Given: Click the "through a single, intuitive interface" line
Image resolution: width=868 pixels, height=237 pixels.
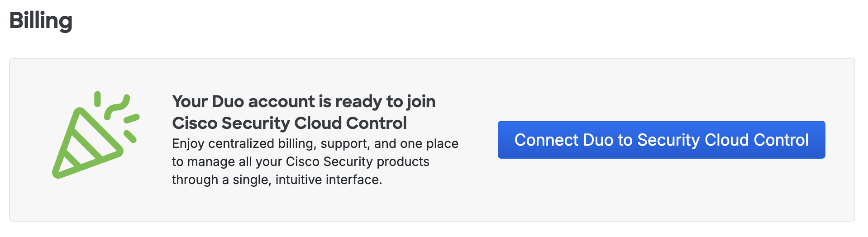Looking at the screenshot, I should [277, 180].
